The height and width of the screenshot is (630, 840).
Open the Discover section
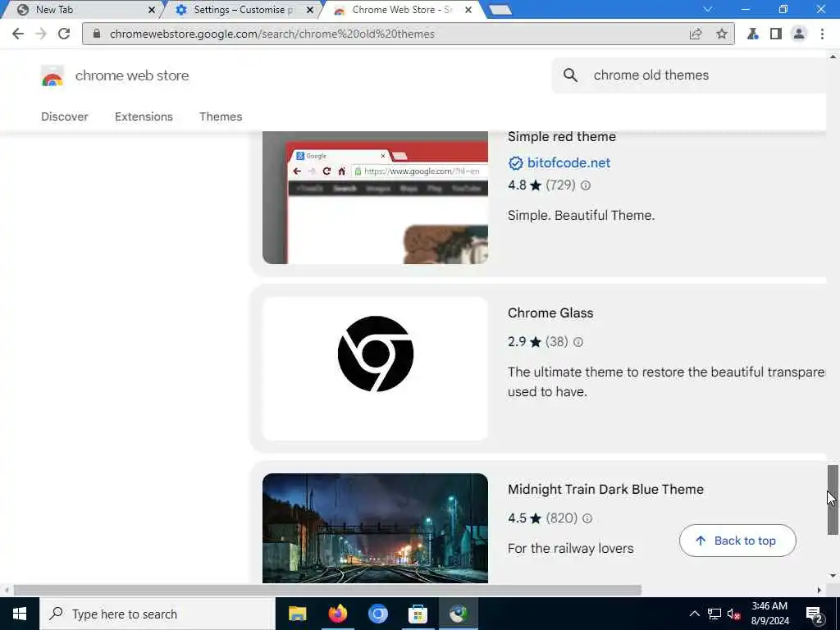(x=64, y=116)
